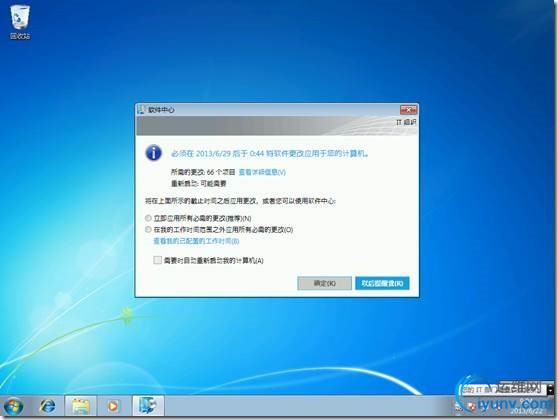Select 立即应用所有必需的更改 radio option
This screenshot has height=420, width=558.
148,218
